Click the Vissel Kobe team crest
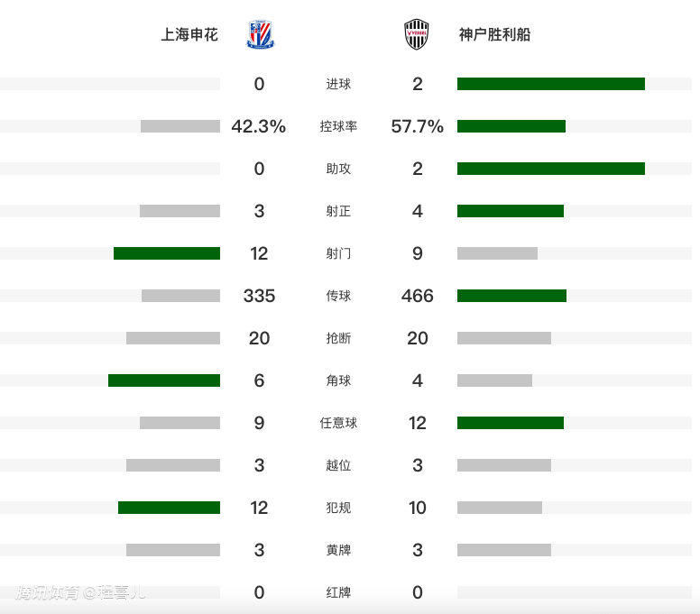Image resolution: width=700 pixels, height=614 pixels. 416,35
